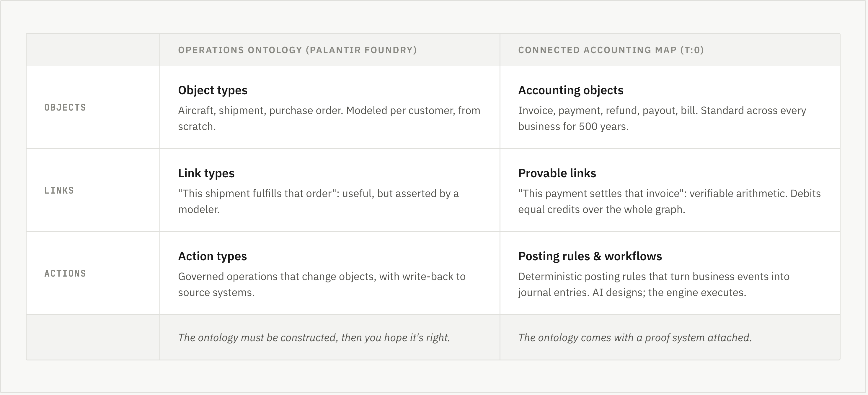Screen dimensions: 868x395
Task: Select the italic 'ontology must be constructed' footer
Action: 314,338
